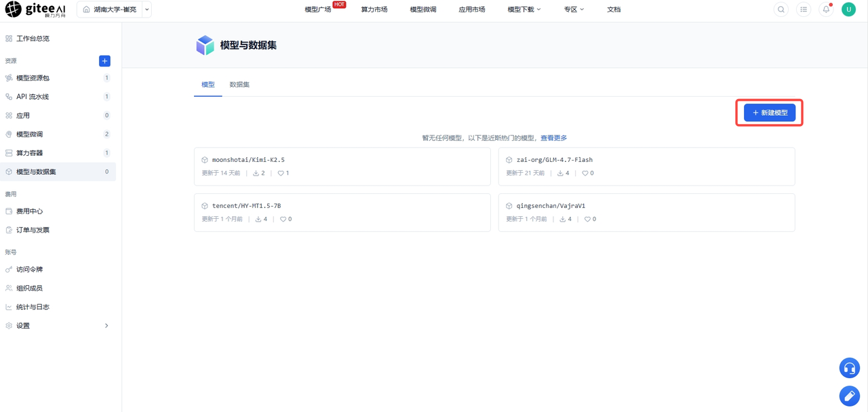Screen dimensions: 868x412
Task: Click the 模型微调 sidebar icon
Action: [9, 134]
